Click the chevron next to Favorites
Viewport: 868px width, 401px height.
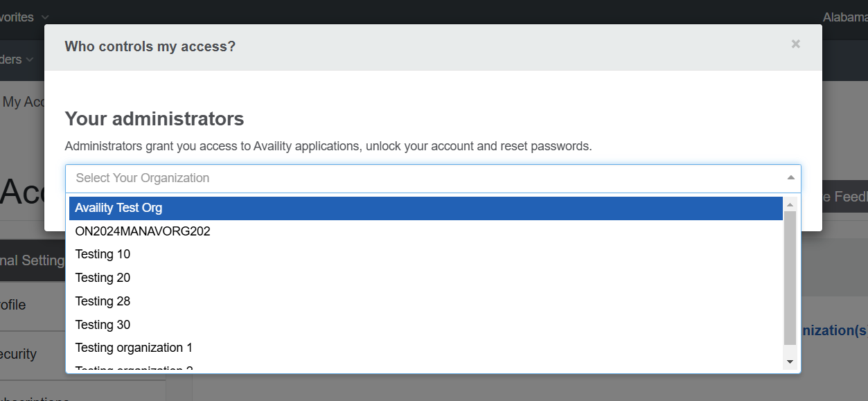click(x=44, y=17)
